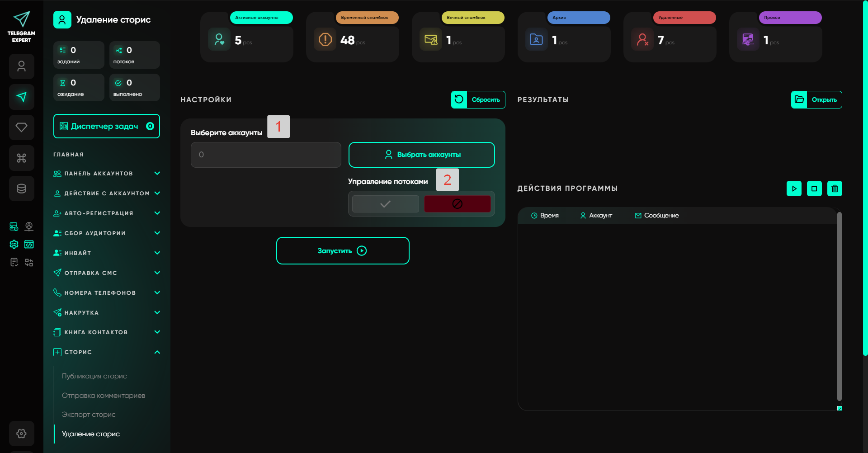Open Публикация сторис submenu item

94,376
